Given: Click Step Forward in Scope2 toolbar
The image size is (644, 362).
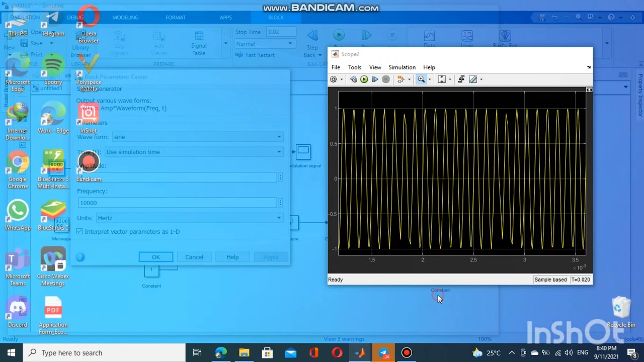Looking at the screenshot, I should (375, 79).
